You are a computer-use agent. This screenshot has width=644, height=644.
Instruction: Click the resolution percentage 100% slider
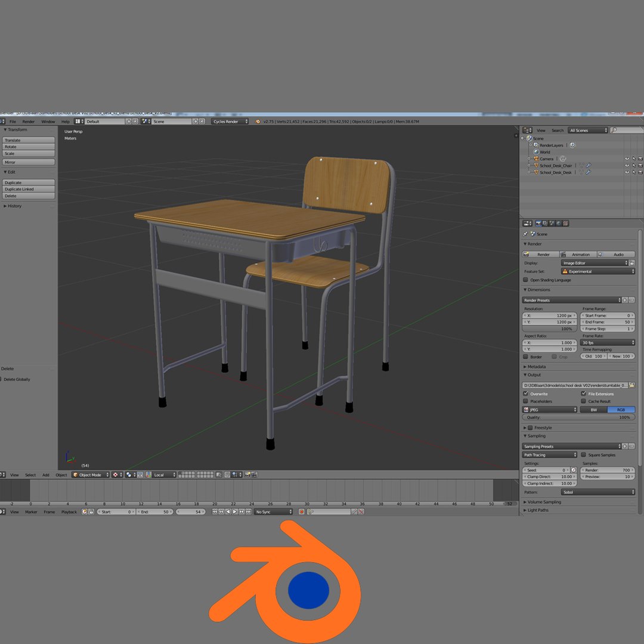[x=550, y=329]
